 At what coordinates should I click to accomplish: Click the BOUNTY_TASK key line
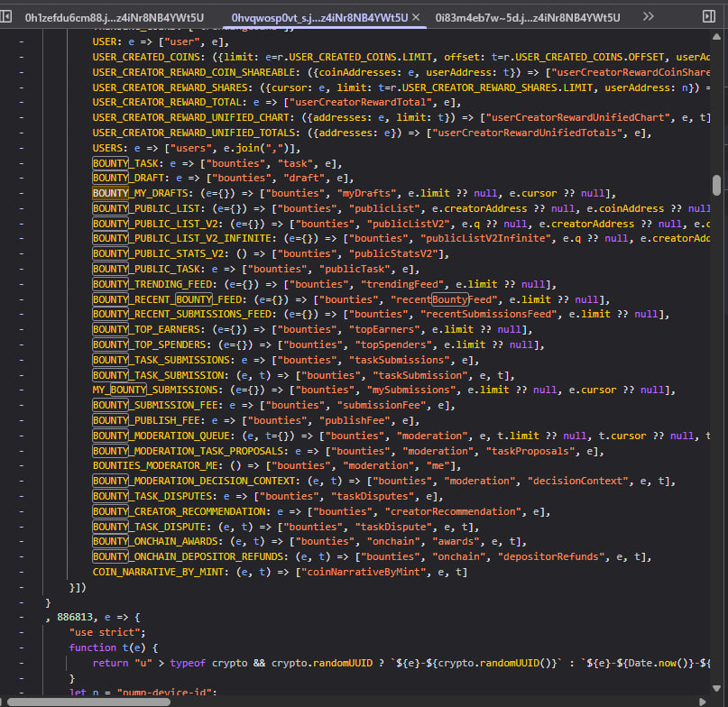tap(217, 163)
